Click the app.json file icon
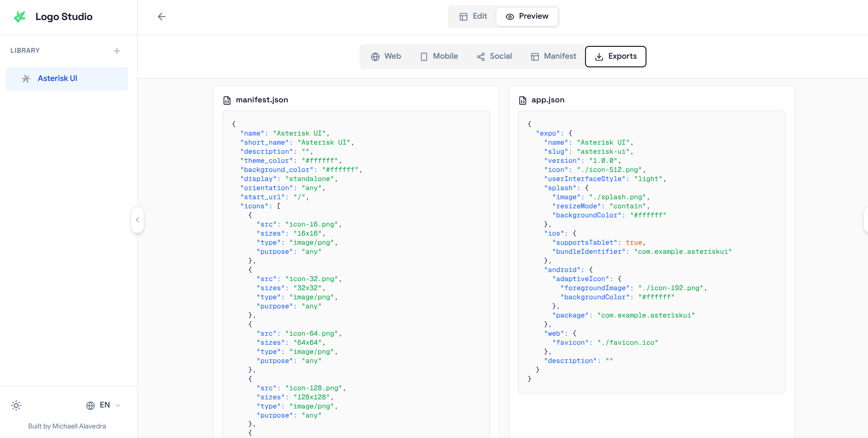This screenshot has width=868, height=438. tap(523, 100)
